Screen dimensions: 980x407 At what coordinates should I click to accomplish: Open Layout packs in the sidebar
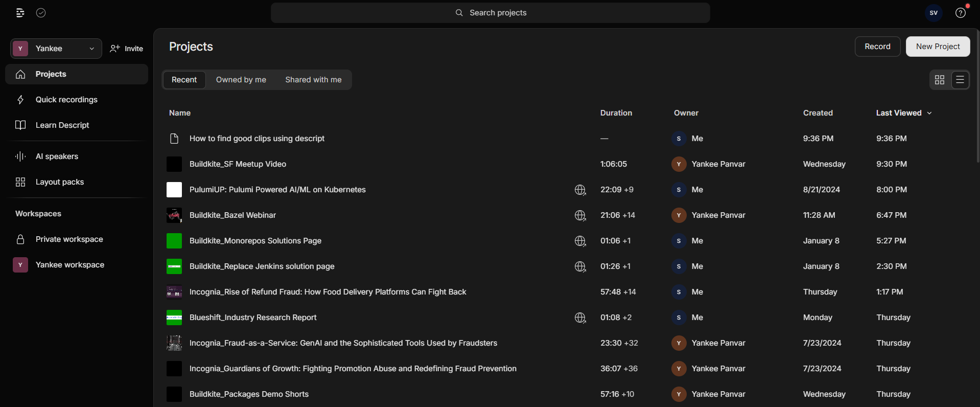[x=59, y=182]
